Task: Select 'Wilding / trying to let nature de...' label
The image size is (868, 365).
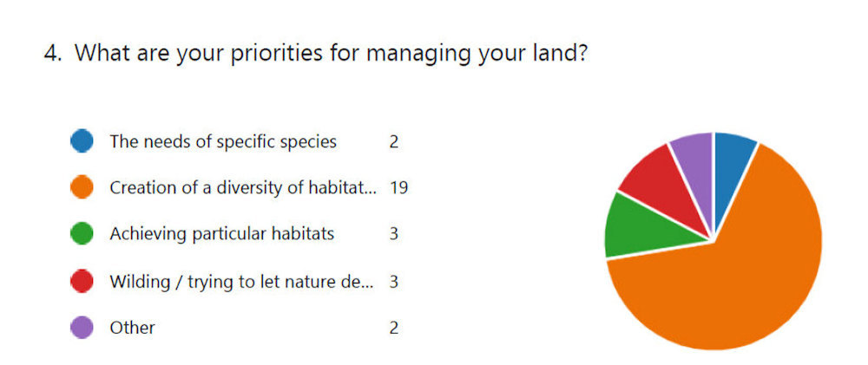Action: pyautogui.click(x=243, y=282)
